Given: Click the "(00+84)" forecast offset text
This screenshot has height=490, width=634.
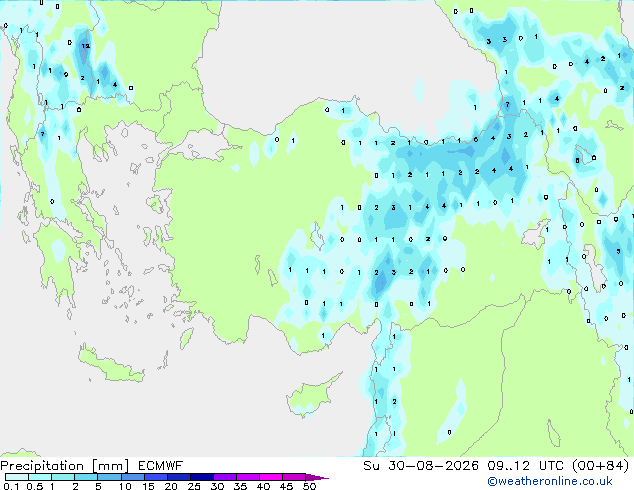Looking at the screenshot, I should tap(600, 466).
